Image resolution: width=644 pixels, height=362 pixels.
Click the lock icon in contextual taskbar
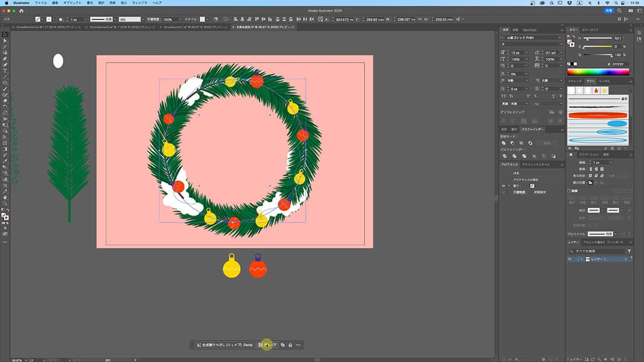(290, 345)
